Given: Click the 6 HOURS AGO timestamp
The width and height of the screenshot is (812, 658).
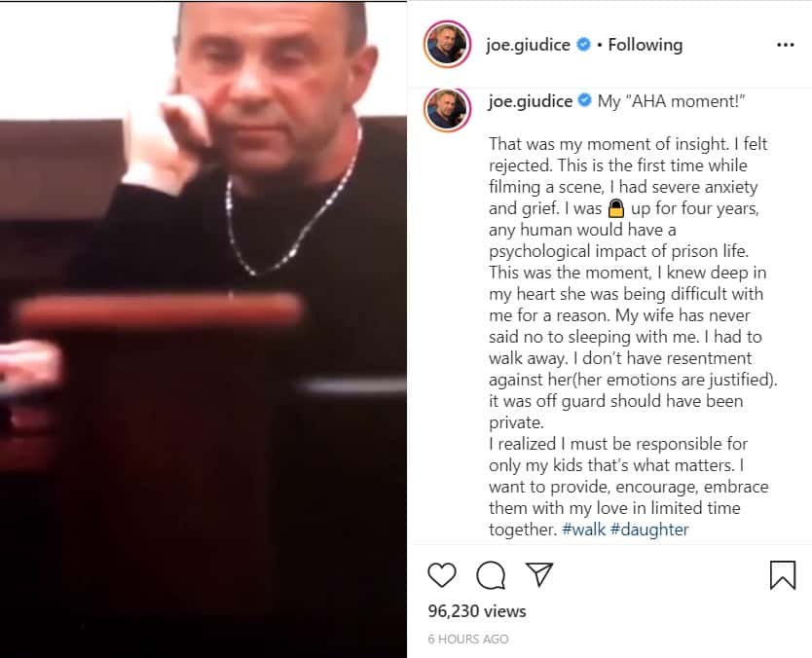Looking at the screenshot, I should coord(468,640).
